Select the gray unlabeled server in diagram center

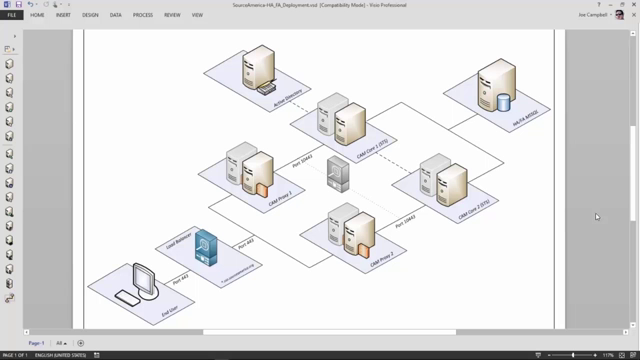coord(338,174)
